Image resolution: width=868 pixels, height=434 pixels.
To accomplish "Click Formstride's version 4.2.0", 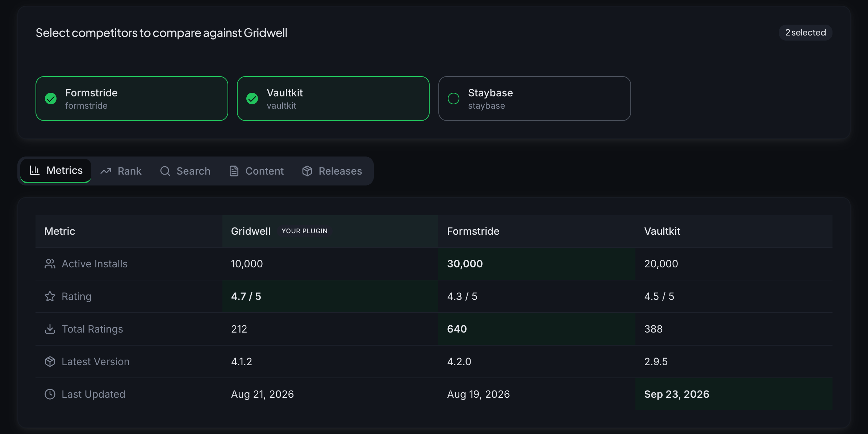I will (459, 362).
